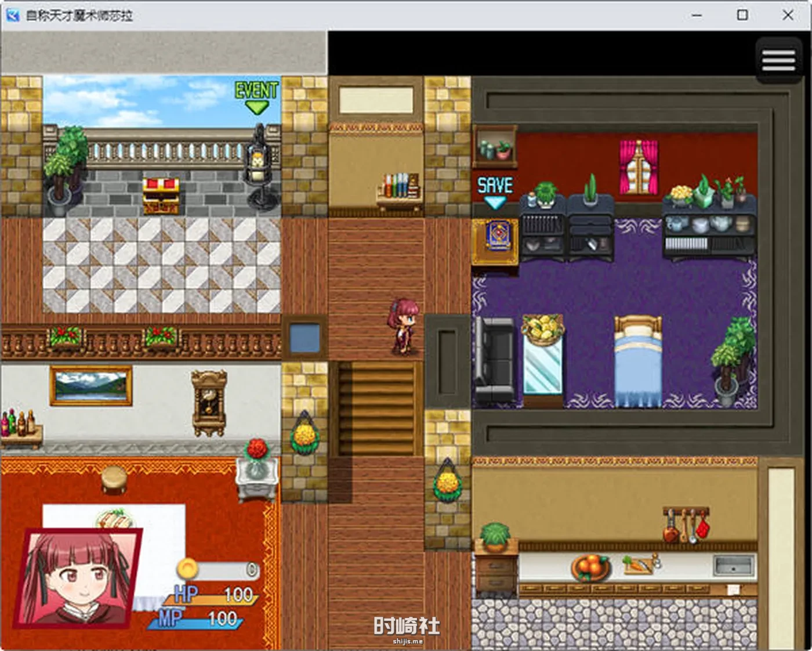Click the pink-curtained window
The width and height of the screenshot is (812, 651).
point(639,167)
